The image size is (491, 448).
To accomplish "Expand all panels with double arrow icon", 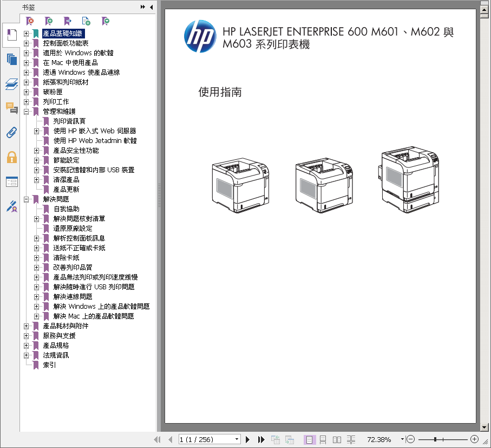I will 143,7.
